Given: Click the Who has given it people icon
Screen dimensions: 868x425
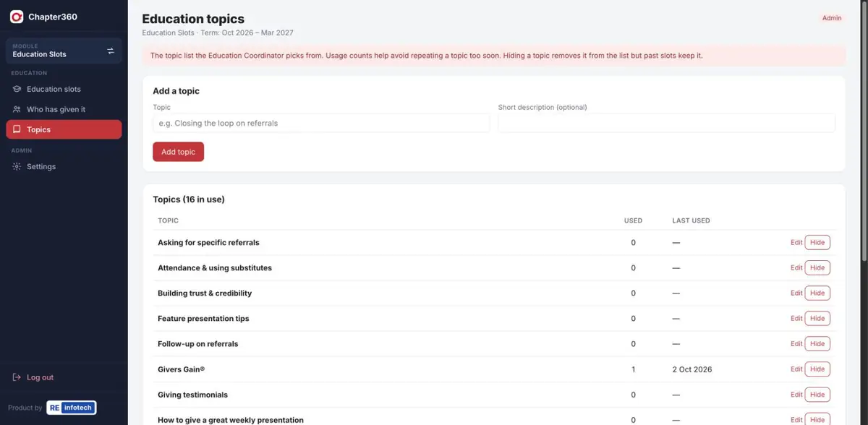Looking at the screenshot, I should tap(17, 109).
